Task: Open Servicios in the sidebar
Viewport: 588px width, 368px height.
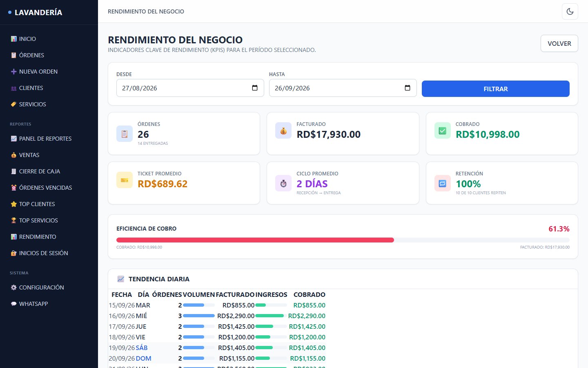Action: click(49, 104)
